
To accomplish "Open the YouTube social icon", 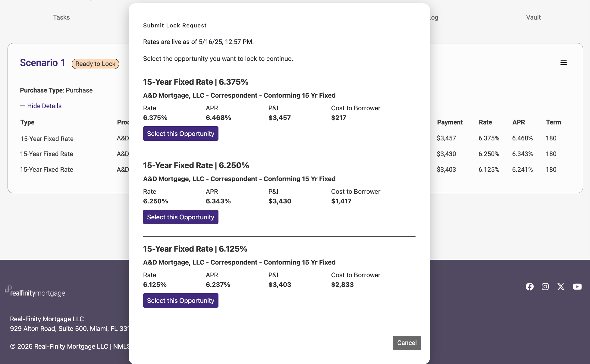I will click(x=577, y=287).
